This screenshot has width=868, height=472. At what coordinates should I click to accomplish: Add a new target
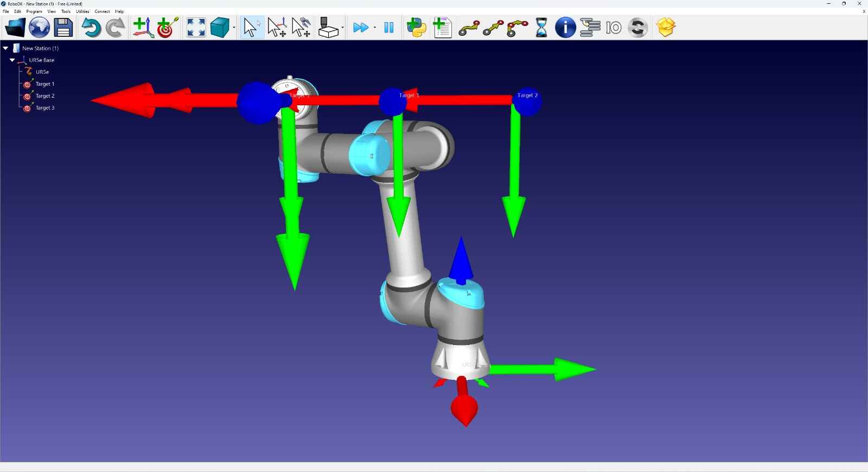click(167, 28)
